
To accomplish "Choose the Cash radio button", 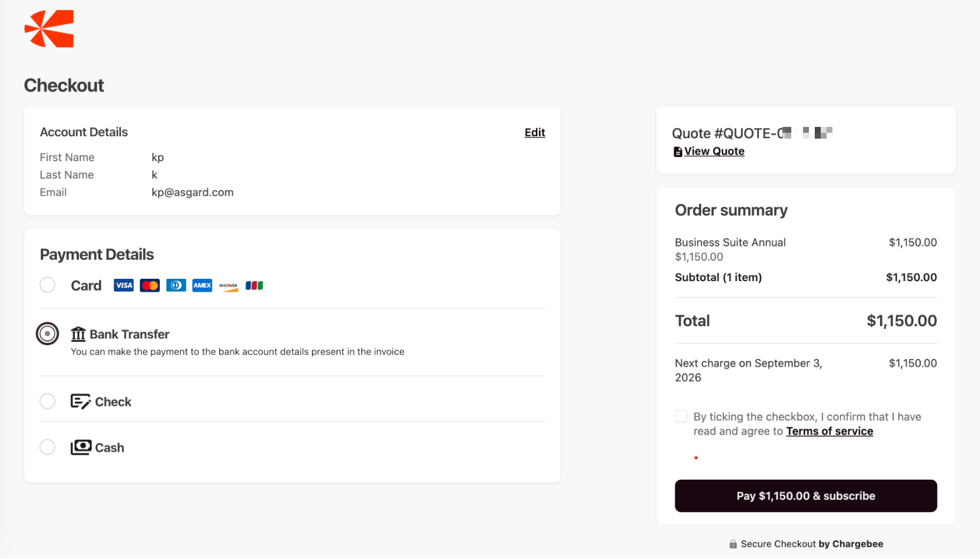I will 48,447.
